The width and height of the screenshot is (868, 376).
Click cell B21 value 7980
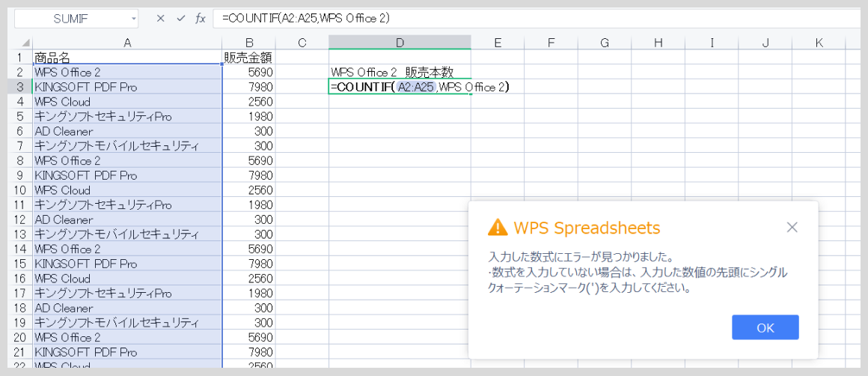pos(248,351)
